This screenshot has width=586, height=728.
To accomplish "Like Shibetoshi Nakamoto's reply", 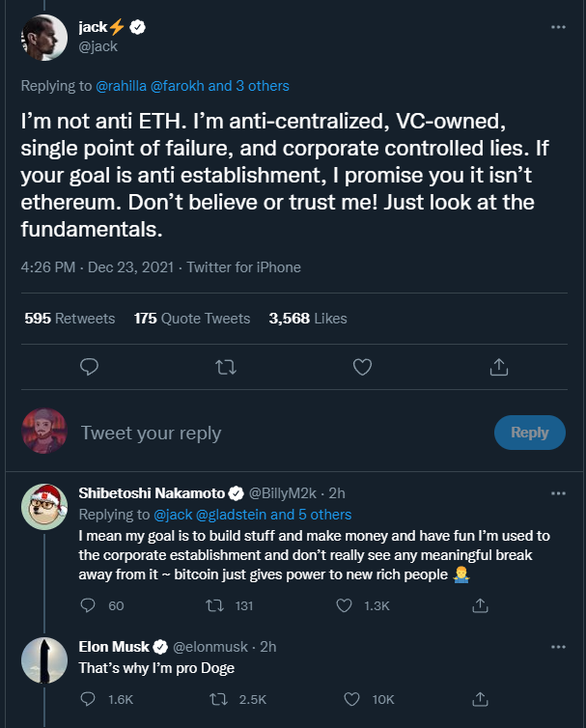I will (345, 605).
